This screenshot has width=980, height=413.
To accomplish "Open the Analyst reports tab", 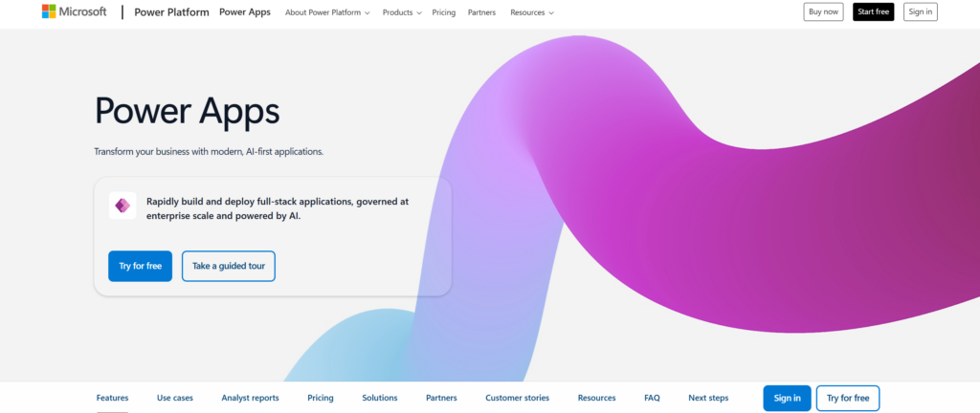I will tap(250, 398).
